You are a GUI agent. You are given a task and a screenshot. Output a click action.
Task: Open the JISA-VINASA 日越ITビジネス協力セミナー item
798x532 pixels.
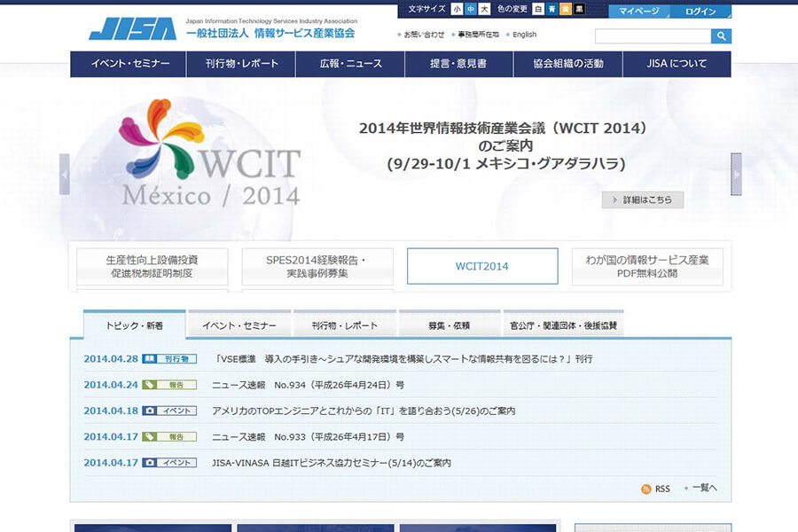(332, 463)
